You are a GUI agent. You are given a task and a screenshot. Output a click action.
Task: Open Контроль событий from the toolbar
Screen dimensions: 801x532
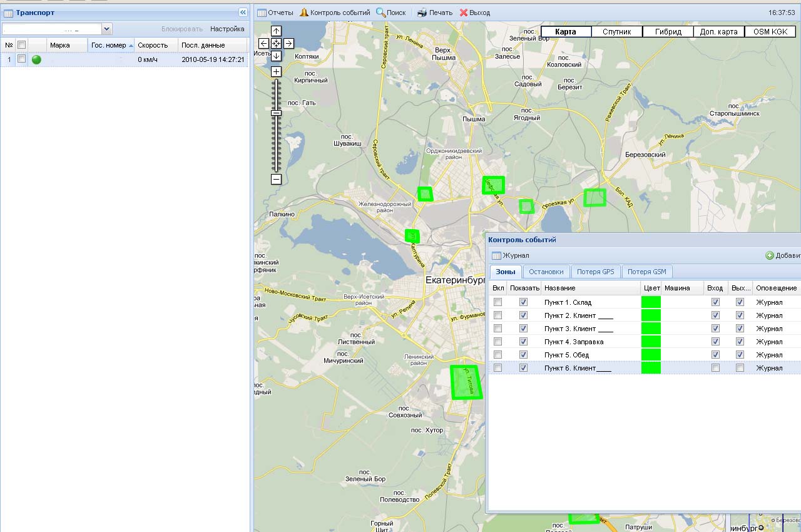pyautogui.click(x=335, y=13)
